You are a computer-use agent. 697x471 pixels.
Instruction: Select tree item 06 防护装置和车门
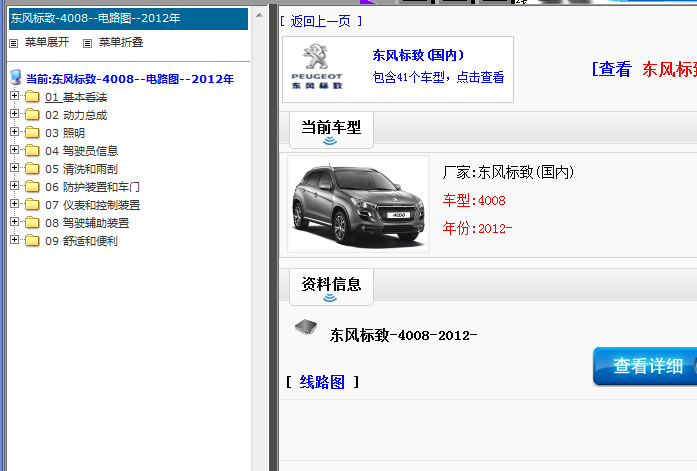(92, 187)
